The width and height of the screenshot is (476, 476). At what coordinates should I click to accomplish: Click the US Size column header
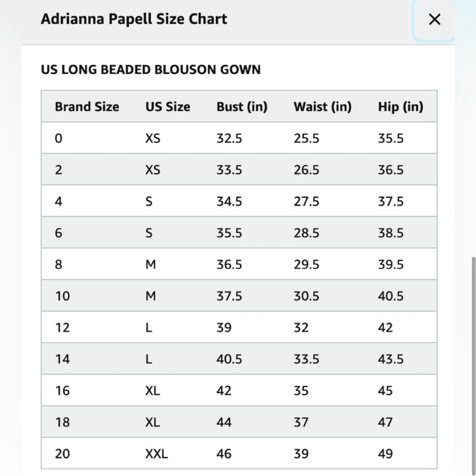(x=168, y=107)
